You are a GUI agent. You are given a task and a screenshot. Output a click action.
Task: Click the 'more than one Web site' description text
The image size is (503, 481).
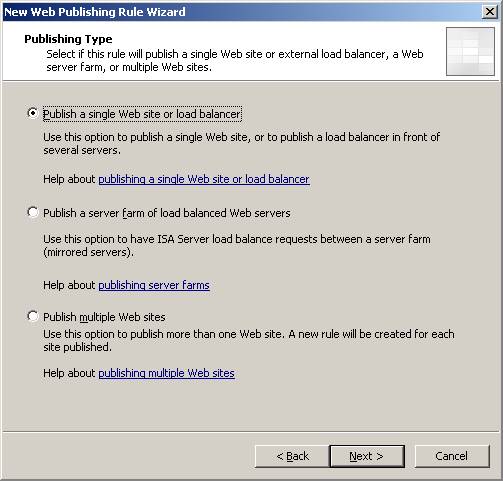click(x=249, y=340)
